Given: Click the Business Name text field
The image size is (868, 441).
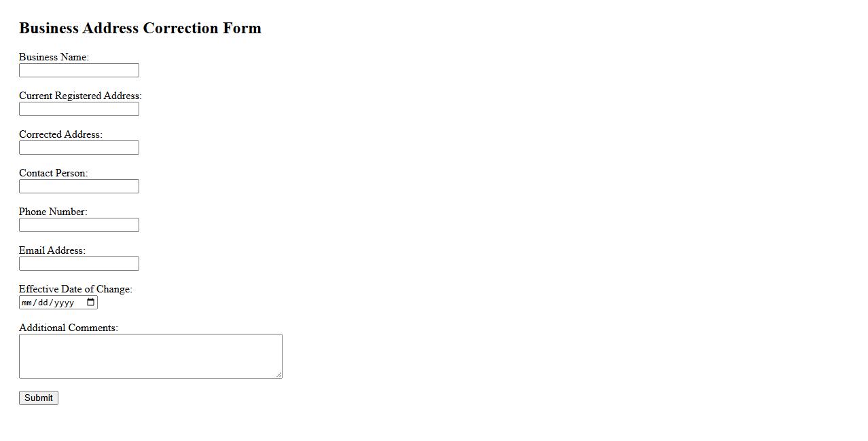Looking at the screenshot, I should [x=79, y=71].
